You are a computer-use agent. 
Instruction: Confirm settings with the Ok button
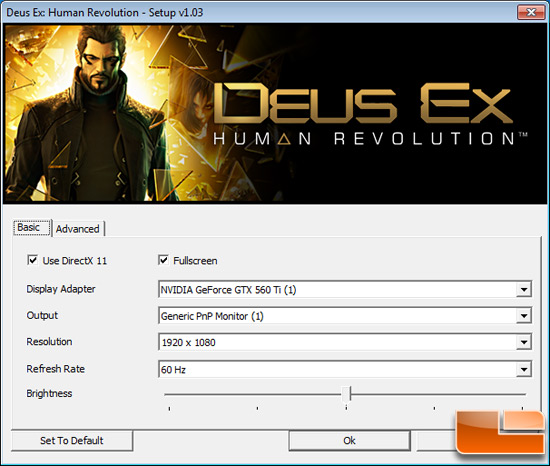(349, 440)
